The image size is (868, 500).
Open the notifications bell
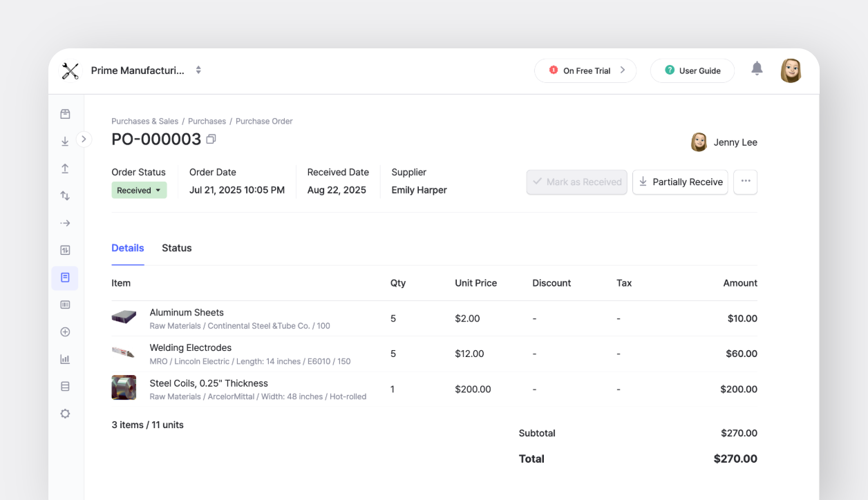[756, 68]
